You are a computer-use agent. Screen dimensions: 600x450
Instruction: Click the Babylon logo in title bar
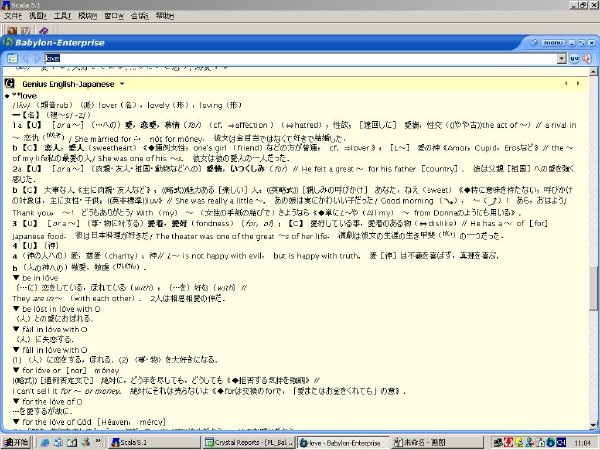[x=8, y=42]
